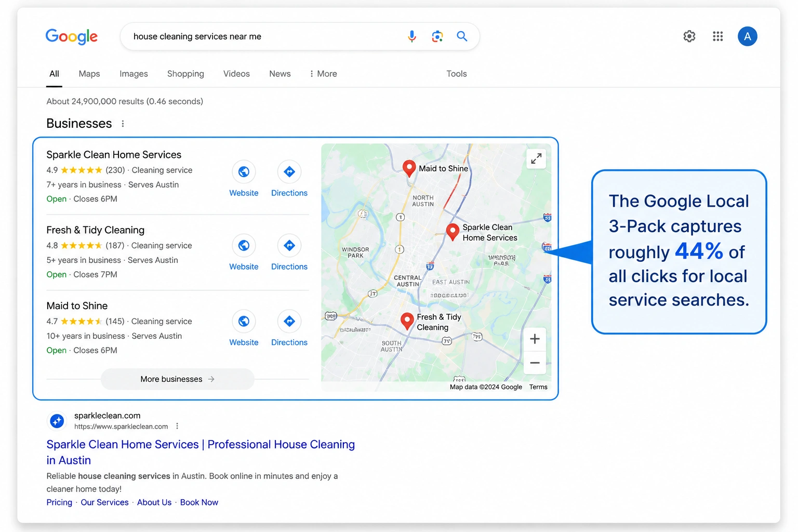
Task: Select the All tab
Action: (54, 74)
